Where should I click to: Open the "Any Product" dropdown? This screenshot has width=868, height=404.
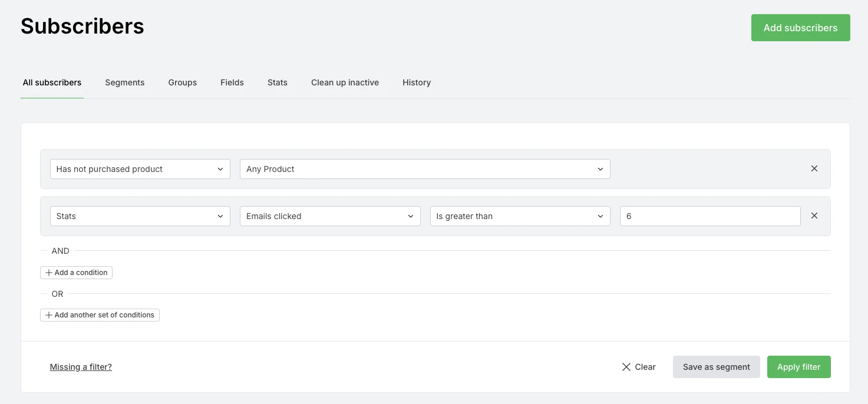(x=424, y=169)
